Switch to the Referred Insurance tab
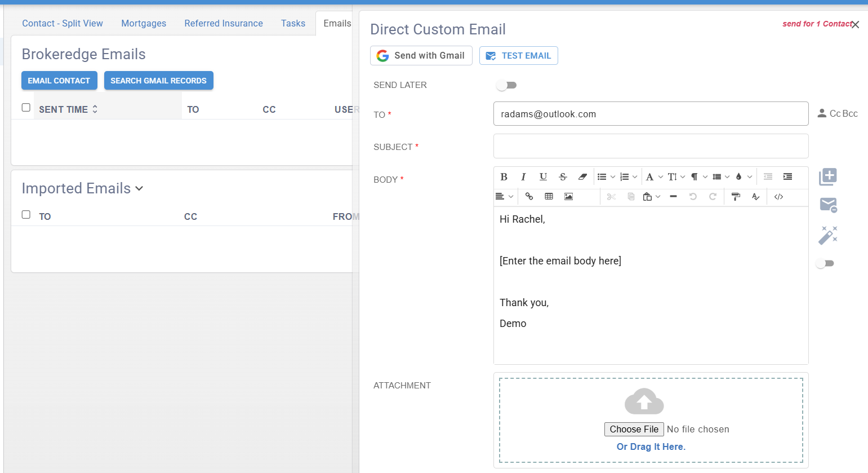This screenshot has height=473, width=868. tap(224, 23)
